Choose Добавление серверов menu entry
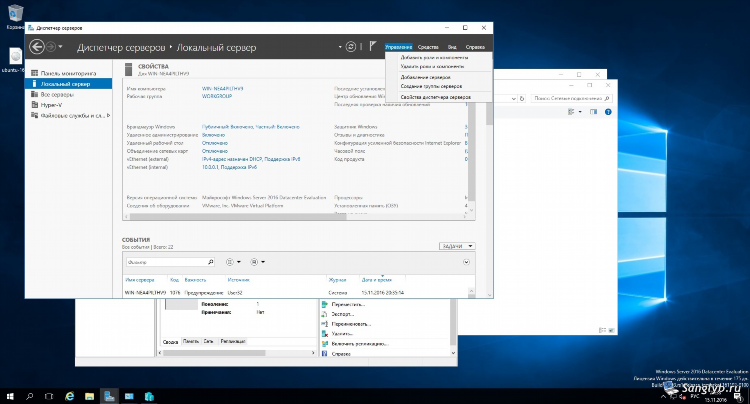750x404 pixels. click(425, 77)
